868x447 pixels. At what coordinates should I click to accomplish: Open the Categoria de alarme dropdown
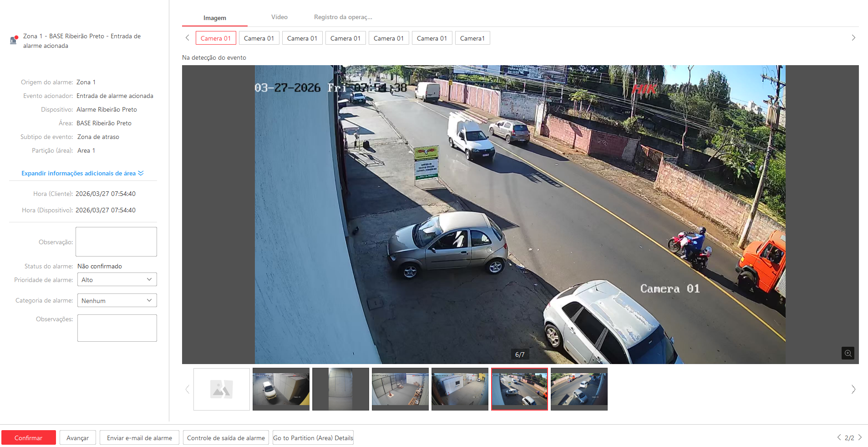(x=117, y=300)
